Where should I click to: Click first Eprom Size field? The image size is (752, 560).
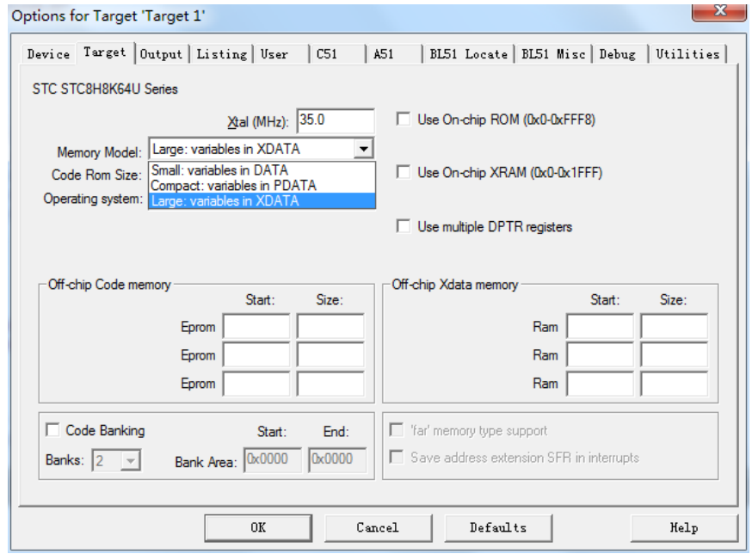click(x=330, y=327)
